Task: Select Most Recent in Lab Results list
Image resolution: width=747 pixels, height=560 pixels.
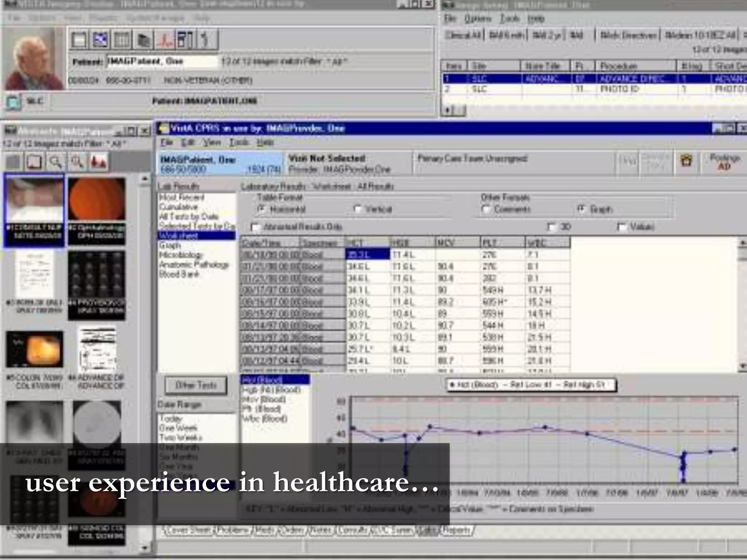Action: [x=181, y=198]
